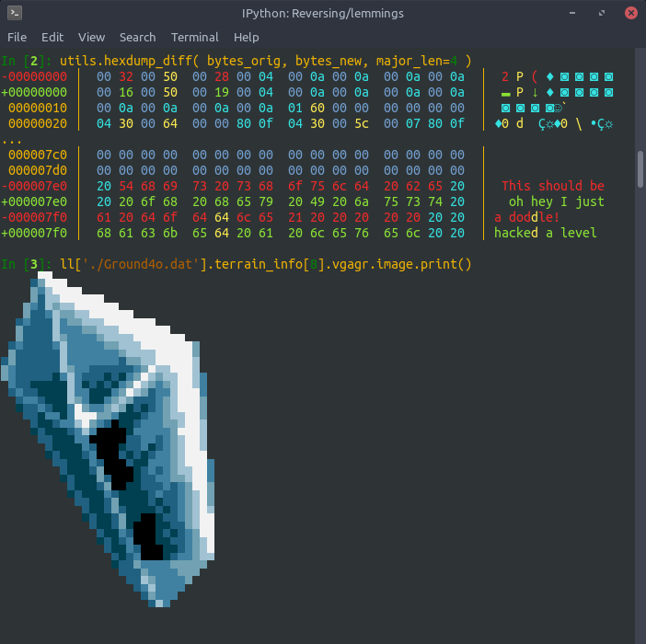Image resolution: width=646 pixels, height=644 pixels.
Task: Click the red '32' hex byte
Action: pyautogui.click(x=126, y=76)
